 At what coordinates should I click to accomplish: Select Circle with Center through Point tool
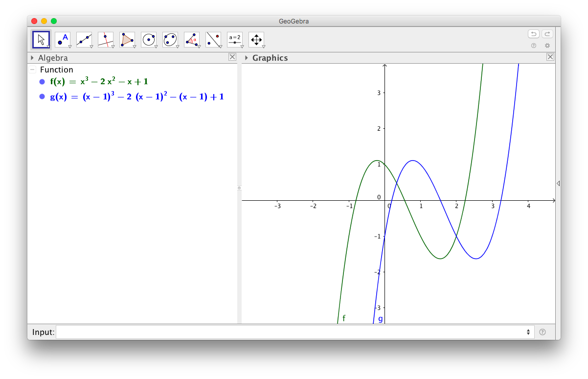149,40
